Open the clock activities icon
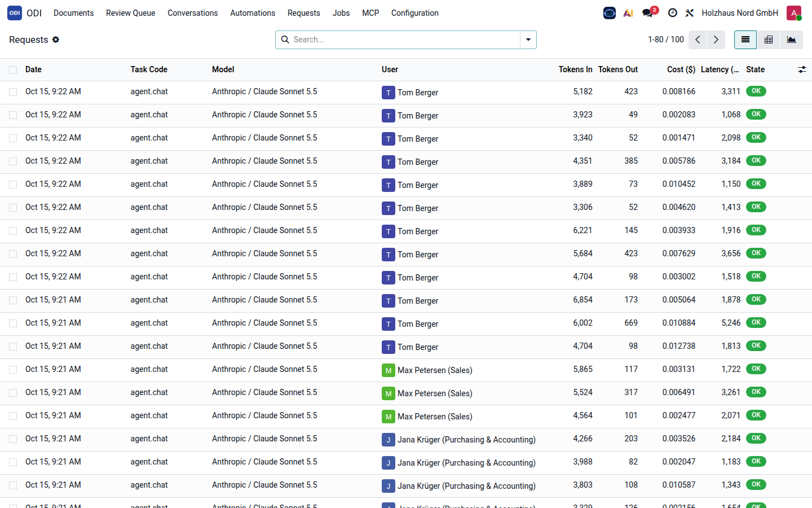Image resolution: width=812 pixels, height=508 pixels. click(672, 13)
